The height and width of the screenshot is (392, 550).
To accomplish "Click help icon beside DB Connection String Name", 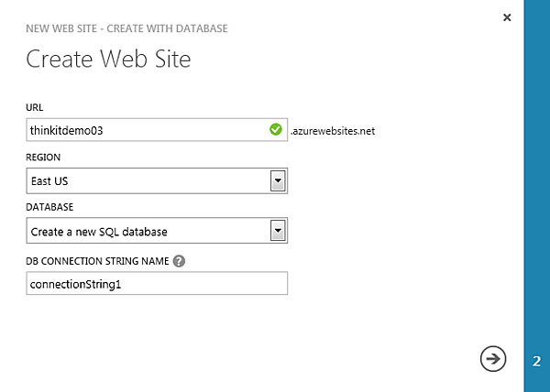I will (x=180, y=261).
